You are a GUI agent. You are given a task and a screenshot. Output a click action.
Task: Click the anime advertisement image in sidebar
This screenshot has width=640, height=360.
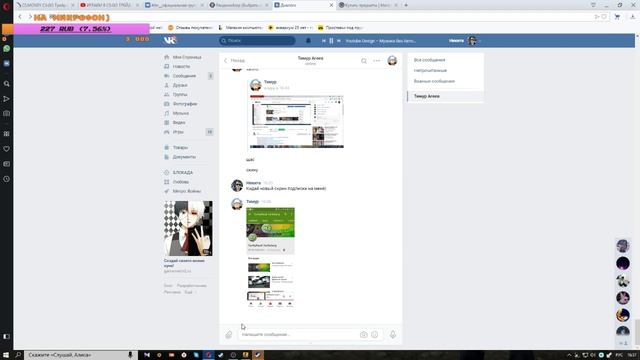tap(188, 228)
